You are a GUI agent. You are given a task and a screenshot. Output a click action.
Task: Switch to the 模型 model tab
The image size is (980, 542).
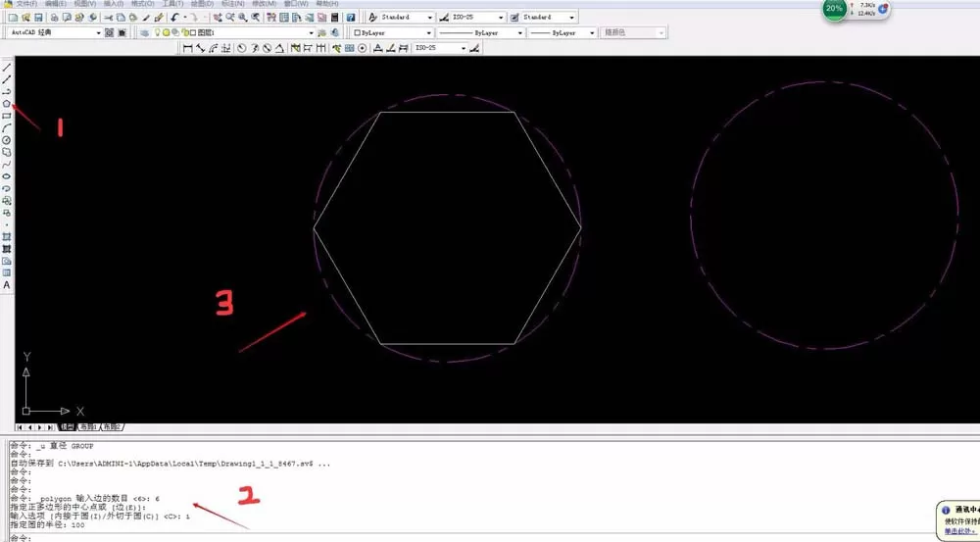point(67,427)
